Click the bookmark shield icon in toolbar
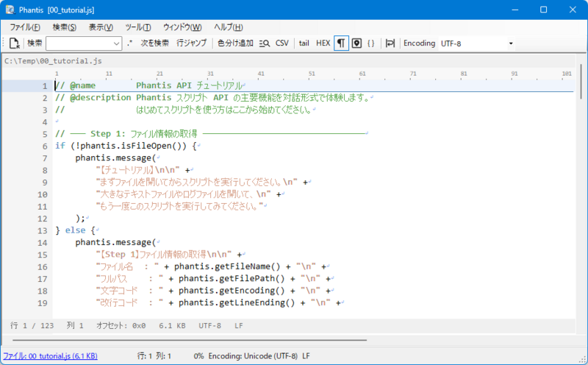588x365 pixels. coord(356,43)
